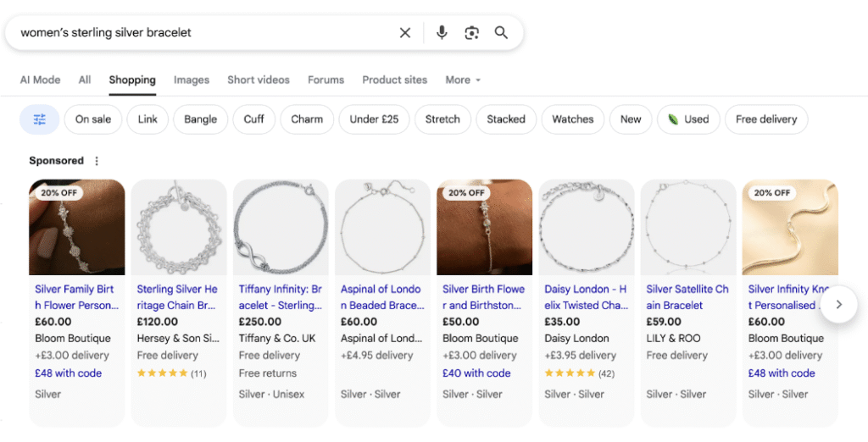
Task: Open the AI Mode tab
Action: [41, 80]
